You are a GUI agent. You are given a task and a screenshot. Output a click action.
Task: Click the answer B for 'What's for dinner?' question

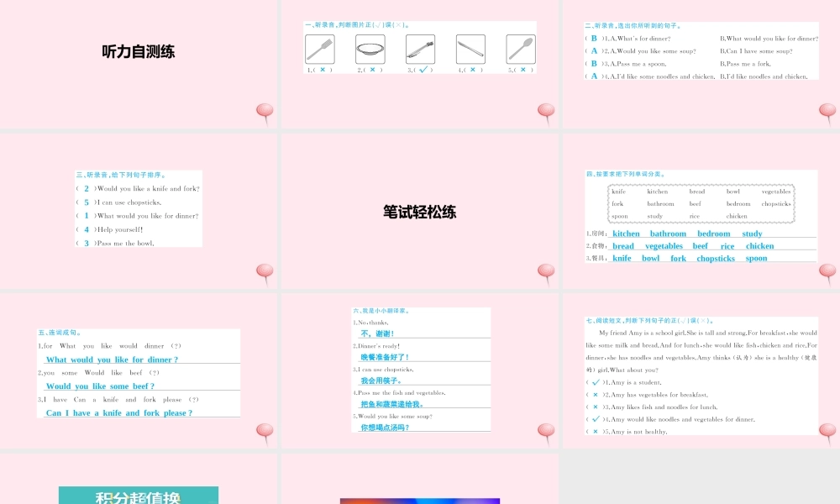(594, 39)
